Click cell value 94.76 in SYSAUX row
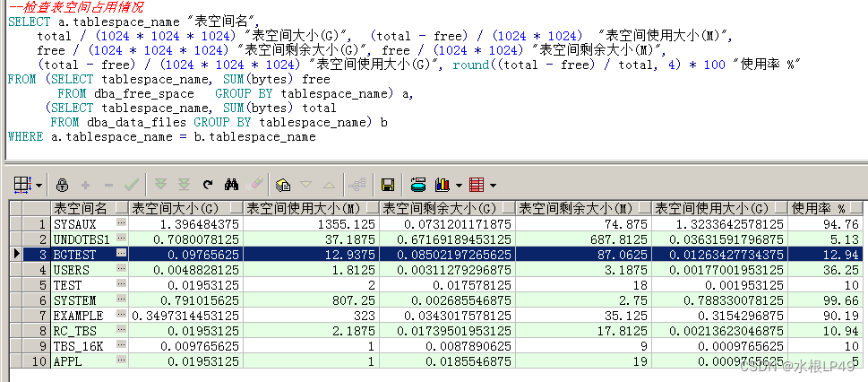 pyautogui.click(x=825, y=224)
